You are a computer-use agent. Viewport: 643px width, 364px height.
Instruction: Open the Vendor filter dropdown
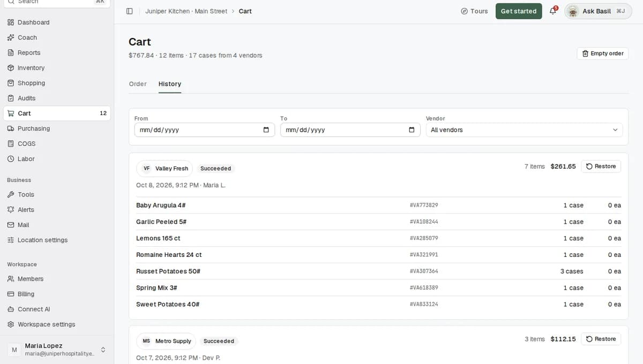pos(524,130)
